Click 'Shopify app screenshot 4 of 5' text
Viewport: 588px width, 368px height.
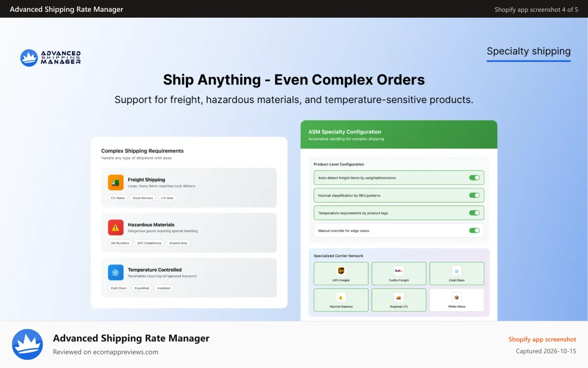[536, 9]
